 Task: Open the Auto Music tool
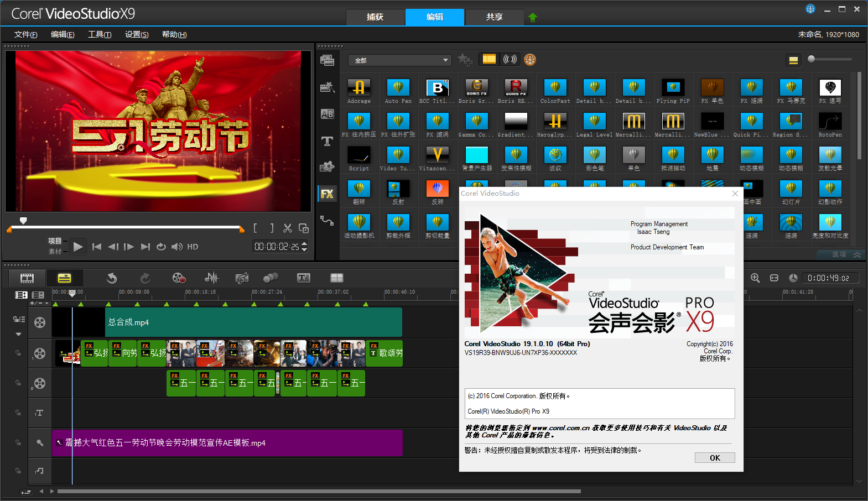click(242, 278)
